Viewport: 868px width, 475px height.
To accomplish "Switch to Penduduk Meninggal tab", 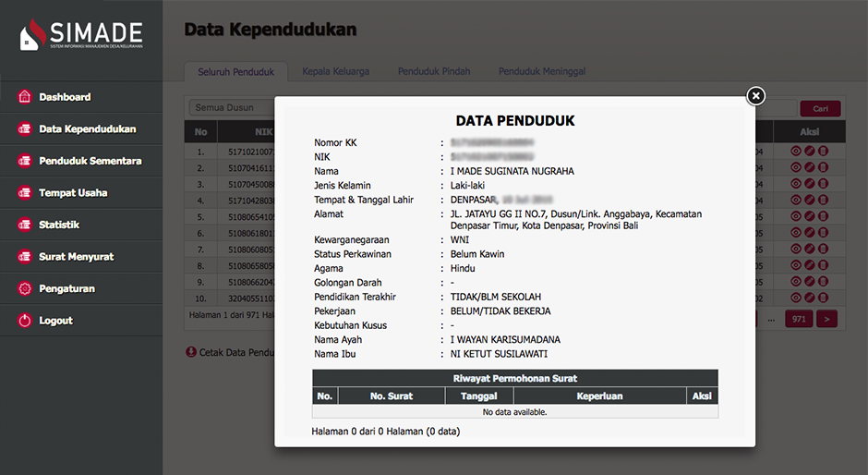I will pos(542,71).
